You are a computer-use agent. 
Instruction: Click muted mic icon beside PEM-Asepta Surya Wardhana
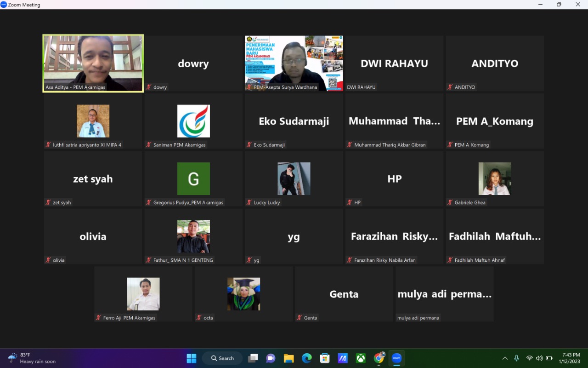(249, 87)
